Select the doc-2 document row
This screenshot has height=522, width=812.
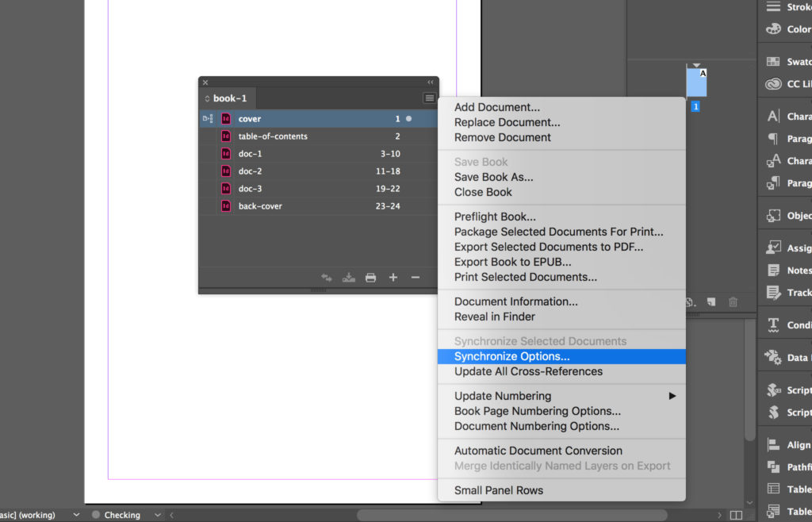click(318, 171)
